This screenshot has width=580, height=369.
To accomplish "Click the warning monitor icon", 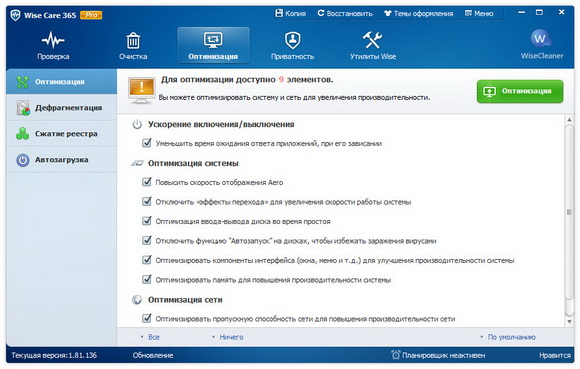I will 141,91.
